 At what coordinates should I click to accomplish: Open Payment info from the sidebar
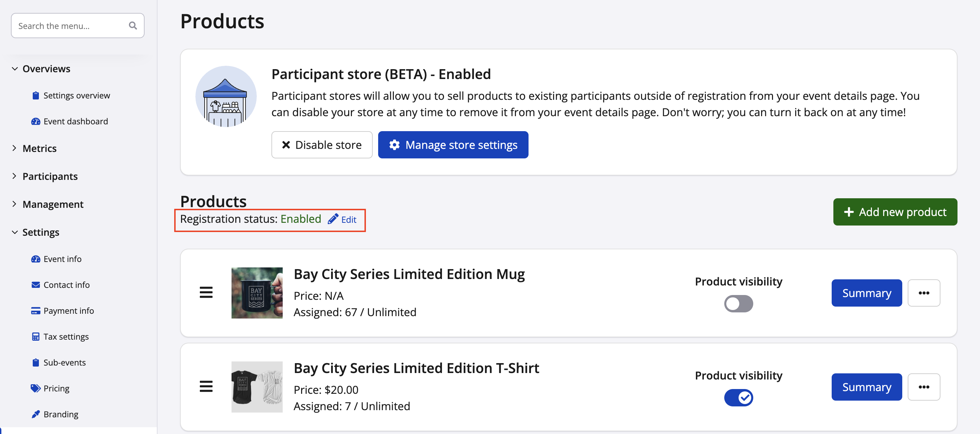click(x=69, y=310)
